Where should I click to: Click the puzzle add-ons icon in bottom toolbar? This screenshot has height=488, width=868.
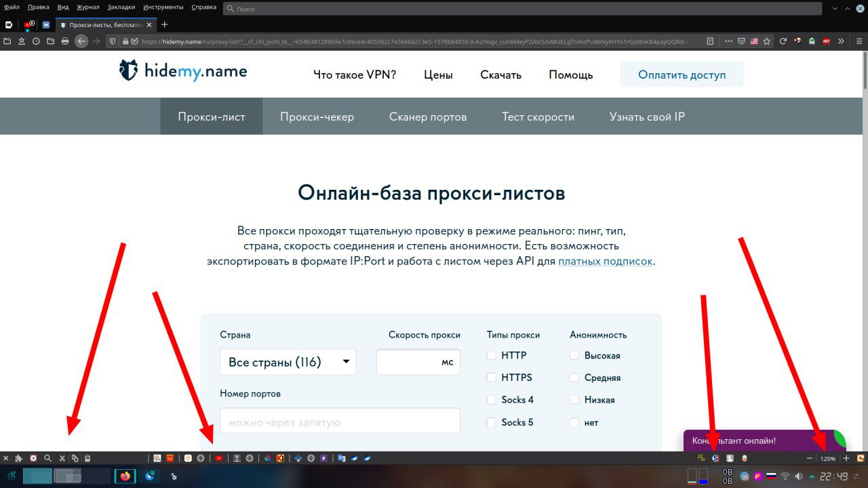18,458
